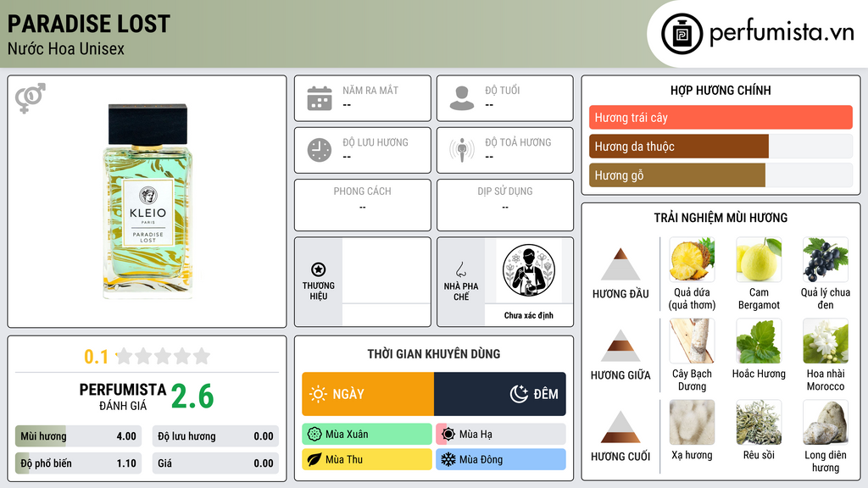Click the sun icon beside Mùa Hạ
The image size is (868, 488).
tap(448, 435)
